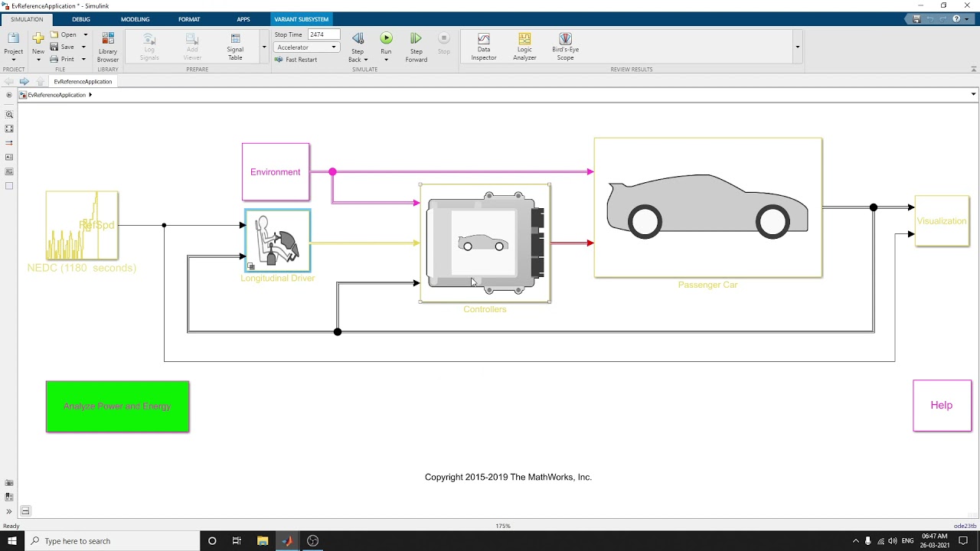The width and height of the screenshot is (980, 551).
Task: Select the EvReferenceApplication model tab
Action: (x=83, y=81)
